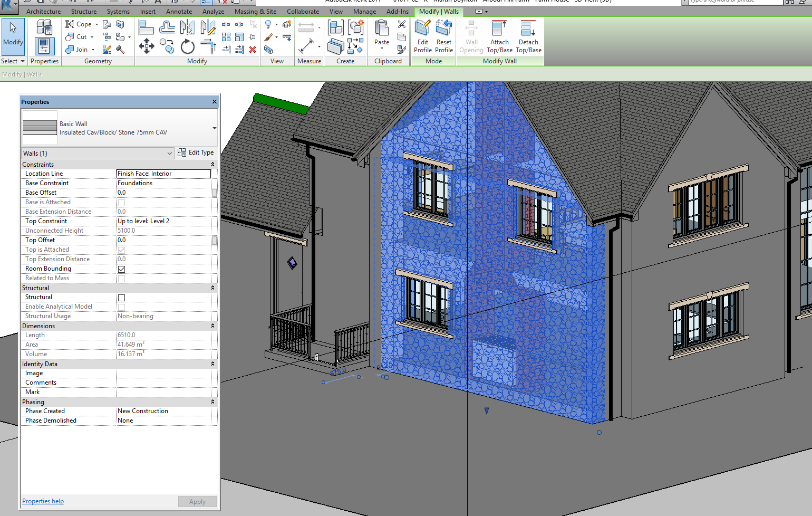Click the Base Offset value field
812x516 pixels.
(163, 193)
